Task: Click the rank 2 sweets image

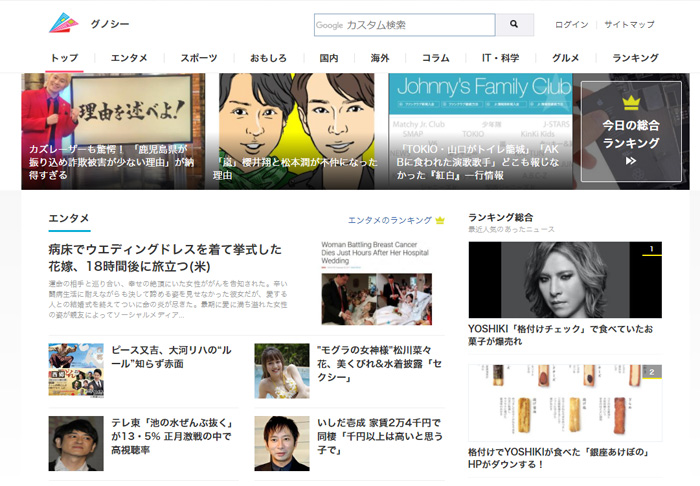Action: [x=565, y=403]
